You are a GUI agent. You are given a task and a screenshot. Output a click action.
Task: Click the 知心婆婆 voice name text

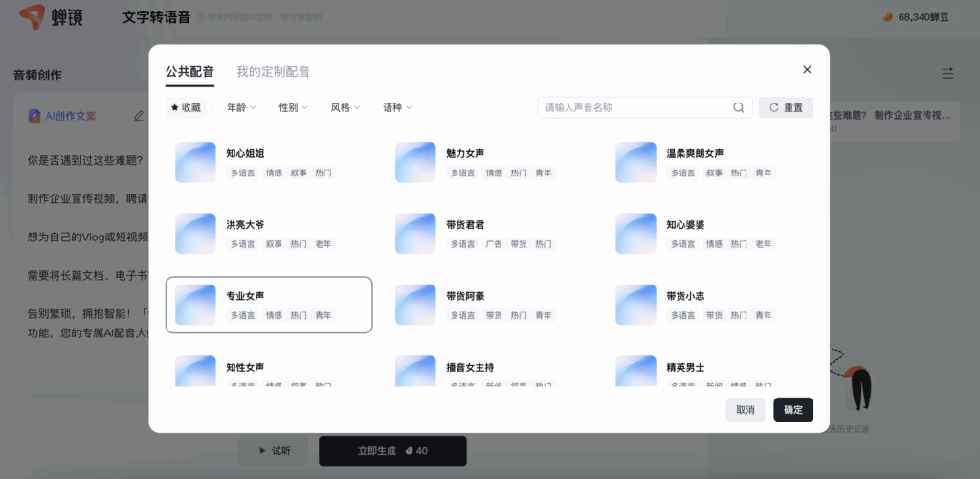[685, 224]
